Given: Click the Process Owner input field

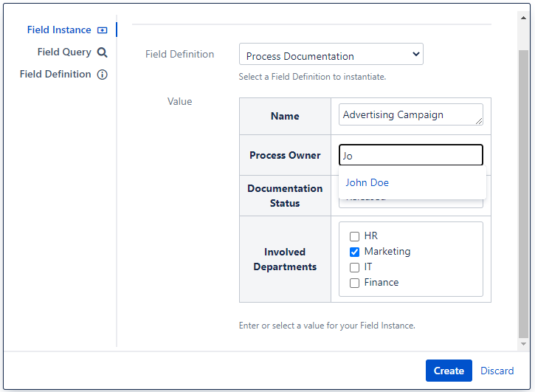Looking at the screenshot, I should coord(411,155).
